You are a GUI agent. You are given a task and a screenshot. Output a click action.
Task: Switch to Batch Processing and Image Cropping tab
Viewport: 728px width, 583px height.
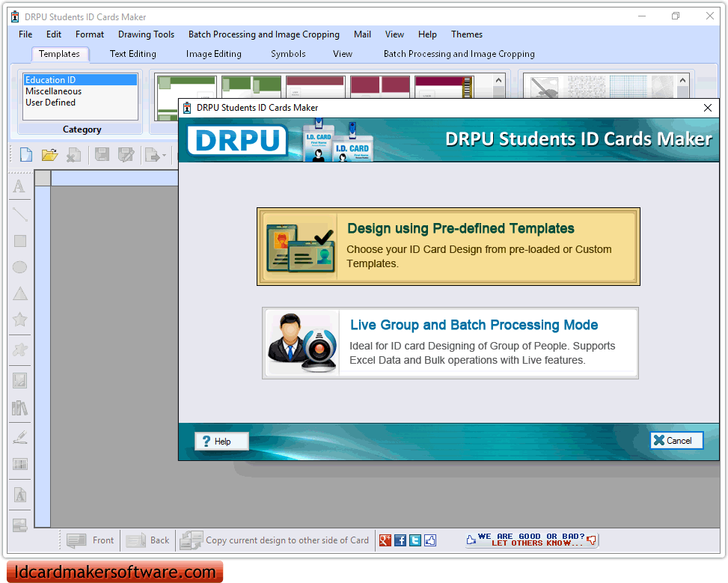(x=459, y=54)
